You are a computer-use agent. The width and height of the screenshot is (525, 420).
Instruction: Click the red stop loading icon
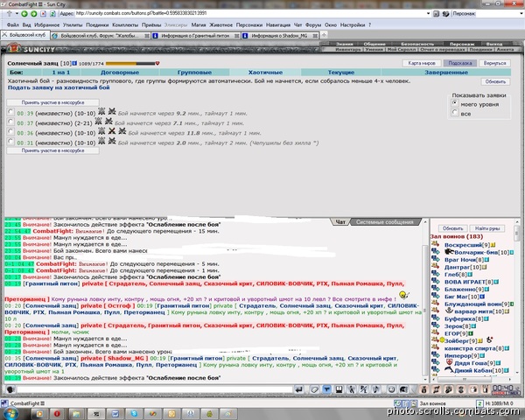tap(43, 14)
